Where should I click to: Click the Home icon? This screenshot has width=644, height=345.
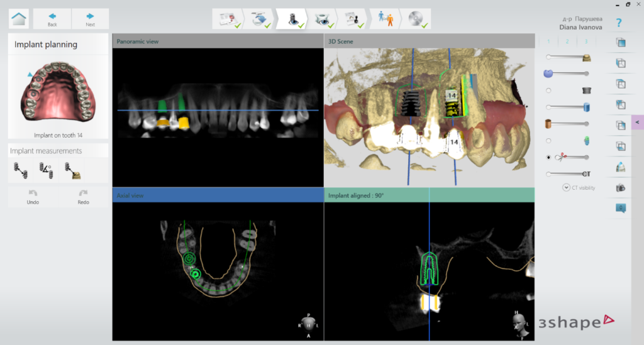19,19
